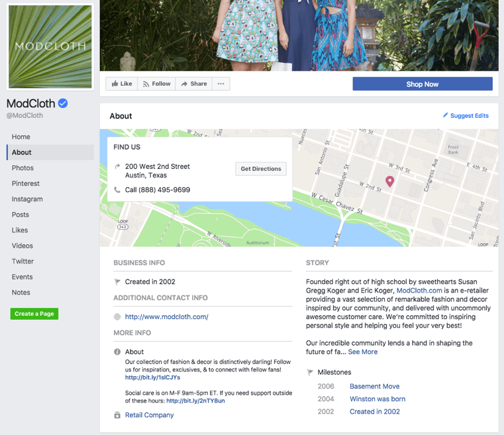Open the Likes section
504x435 pixels.
point(20,230)
